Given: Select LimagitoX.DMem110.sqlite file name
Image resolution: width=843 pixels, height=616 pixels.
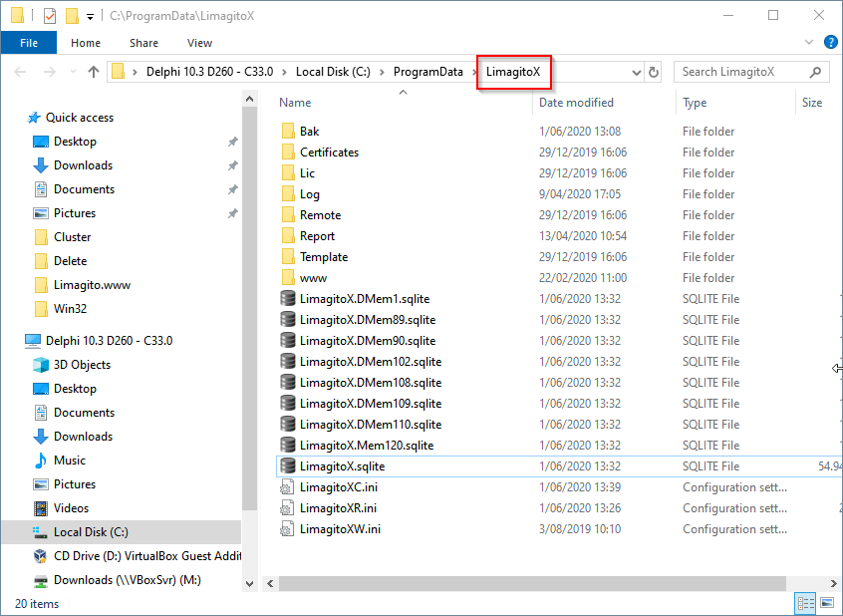Looking at the screenshot, I should (371, 424).
